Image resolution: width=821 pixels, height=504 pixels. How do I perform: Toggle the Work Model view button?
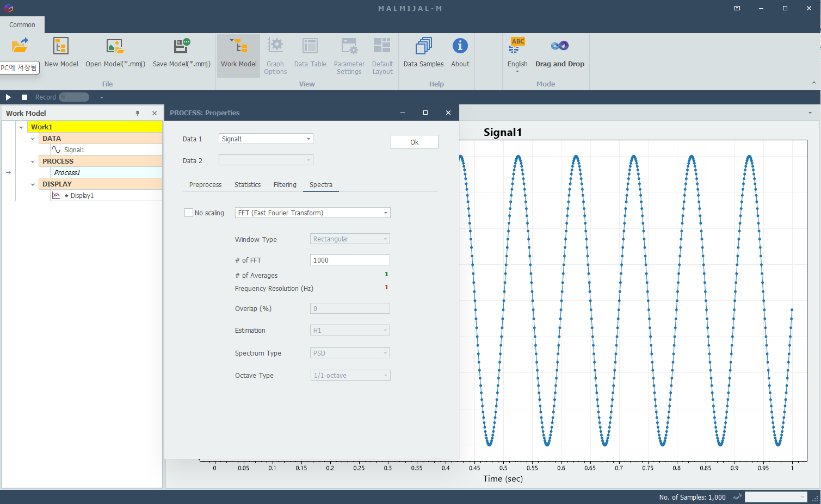[238, 55]
